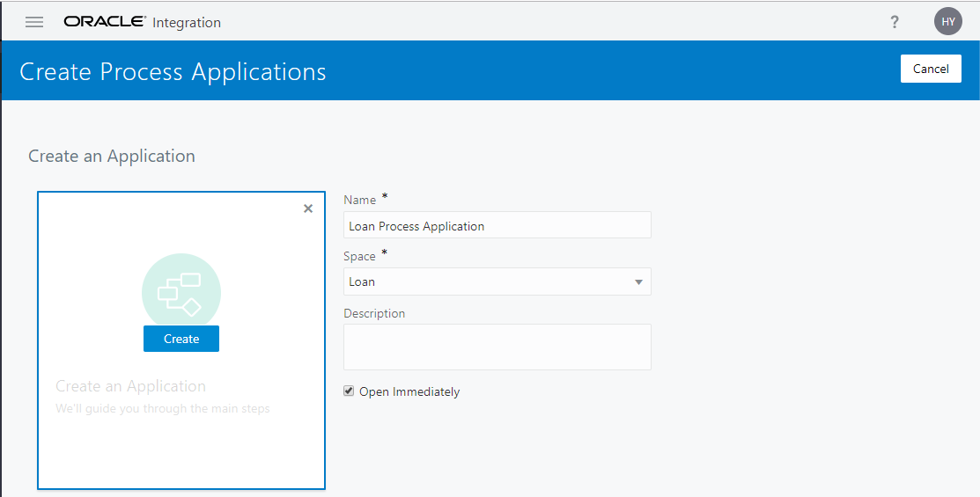This screenshot has width=980, height=497.
Task: Click the guide-you-through-the-main-steps subtitle
Action: [163, 408]
